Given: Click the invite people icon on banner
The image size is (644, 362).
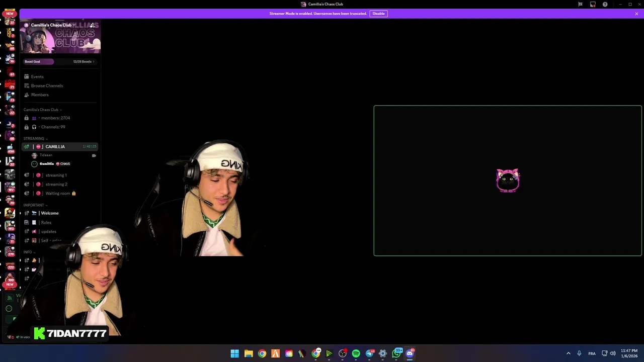Looking at the screenshot, I should click(x=92, y=25).
